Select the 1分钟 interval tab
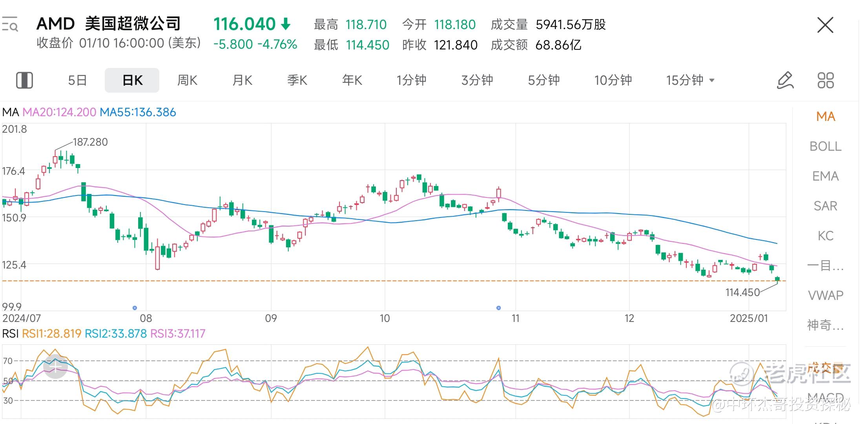This screenshot has height=424, width=868. pos(411,80)
